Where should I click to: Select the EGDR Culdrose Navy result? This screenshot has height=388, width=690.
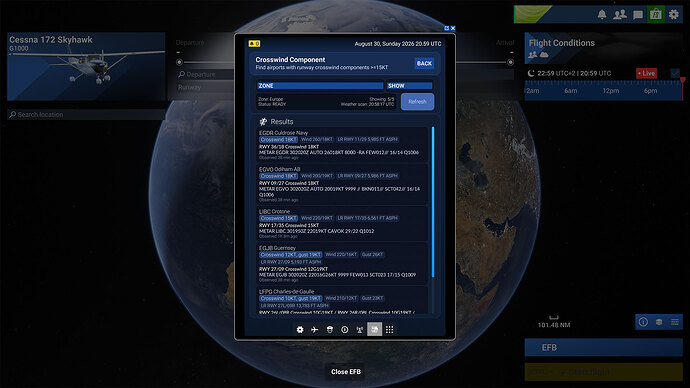342,145
